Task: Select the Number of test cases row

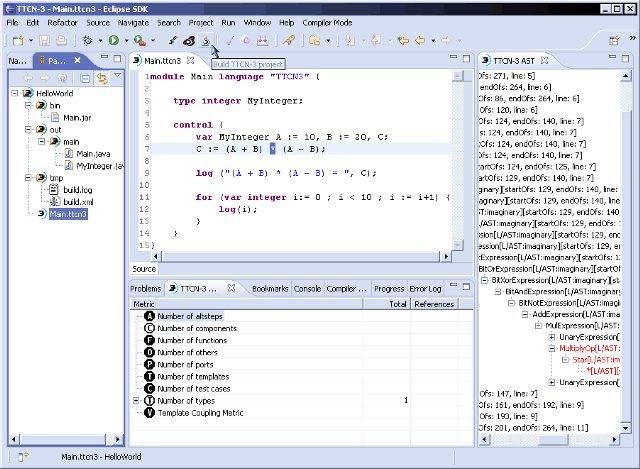Action: (x=302, y=389)
